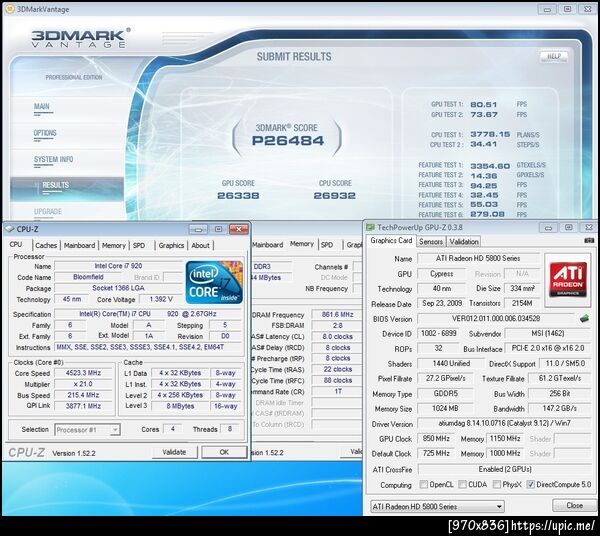Open Mainboard tab in the rear CPU-Z window
Viewport: 600px width, 536px height.
[x=268, y=244]
